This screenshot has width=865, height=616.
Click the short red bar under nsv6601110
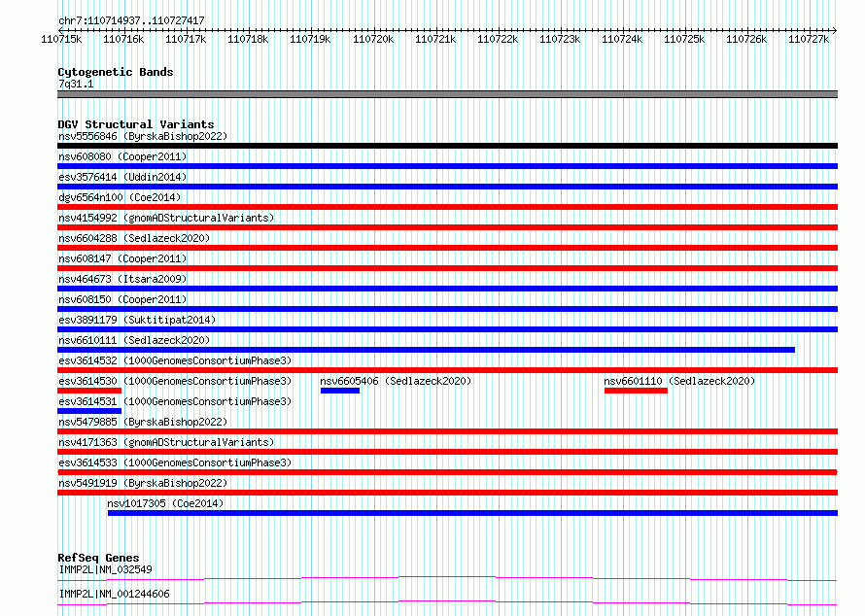pos(636,391)
